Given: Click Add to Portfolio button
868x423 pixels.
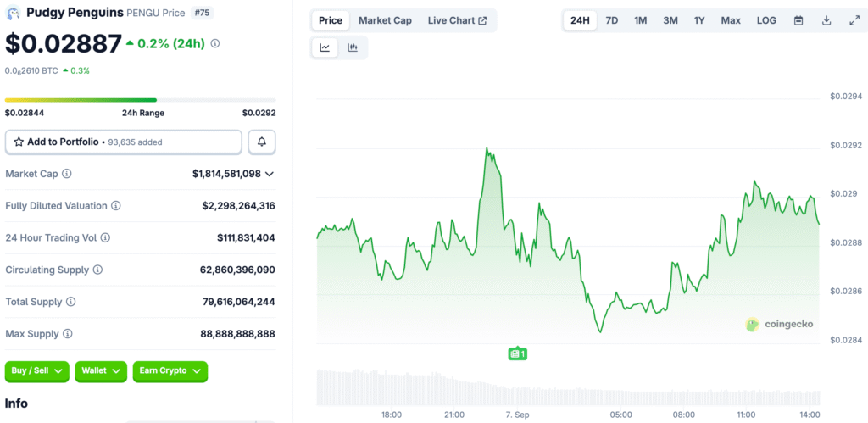Looking at the screenshot, I should [x=124, y=142].
